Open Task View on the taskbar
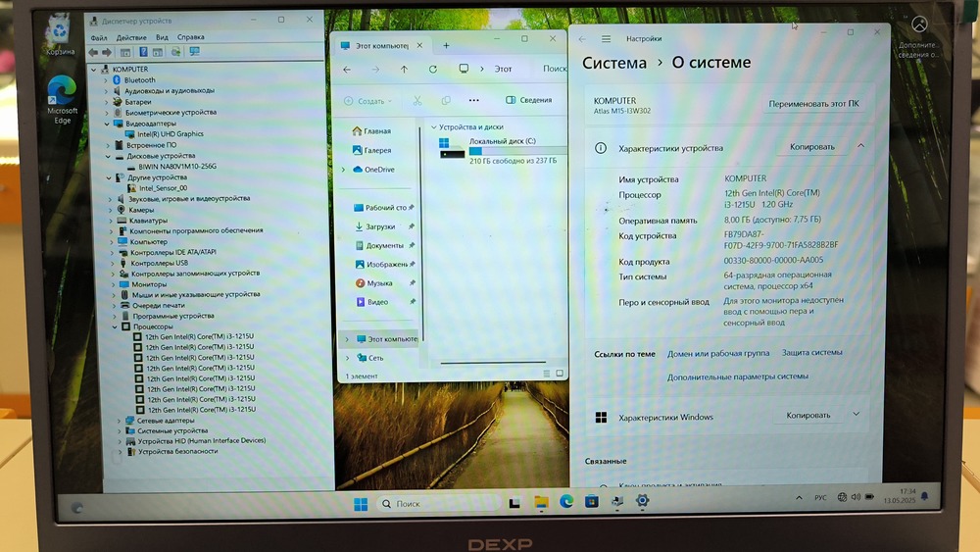 [514, 503]
